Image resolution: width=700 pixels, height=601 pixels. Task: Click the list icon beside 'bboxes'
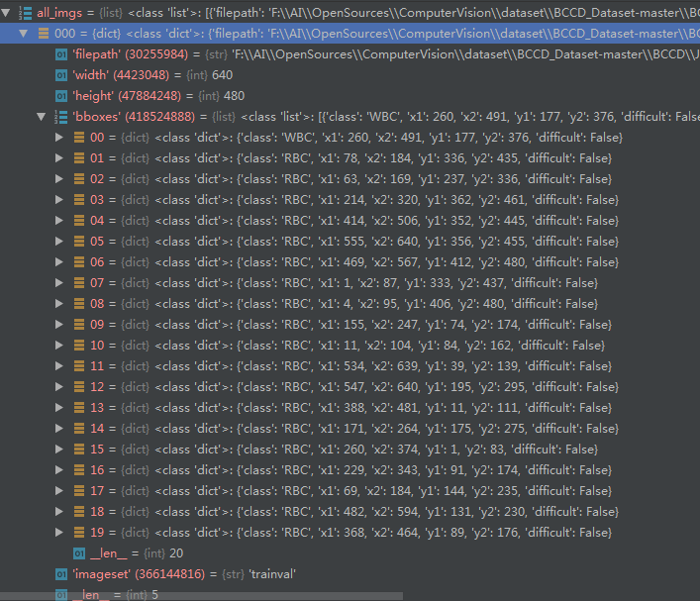[x=60, y=117]
